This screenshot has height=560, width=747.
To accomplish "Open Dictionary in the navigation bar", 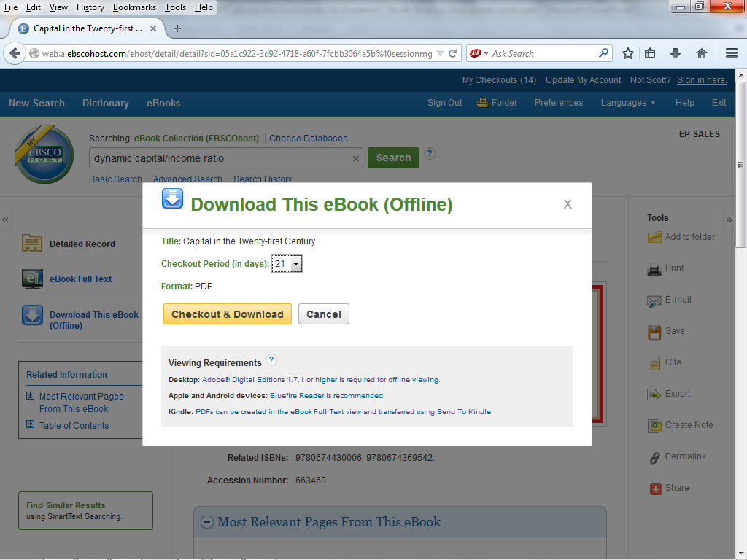I will (x=106, y=103).
